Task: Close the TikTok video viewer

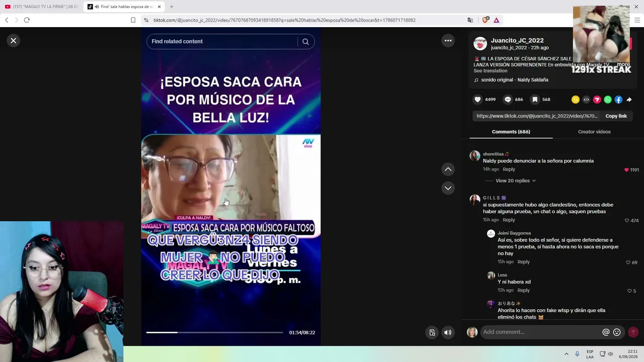Action: click(14, 41)
